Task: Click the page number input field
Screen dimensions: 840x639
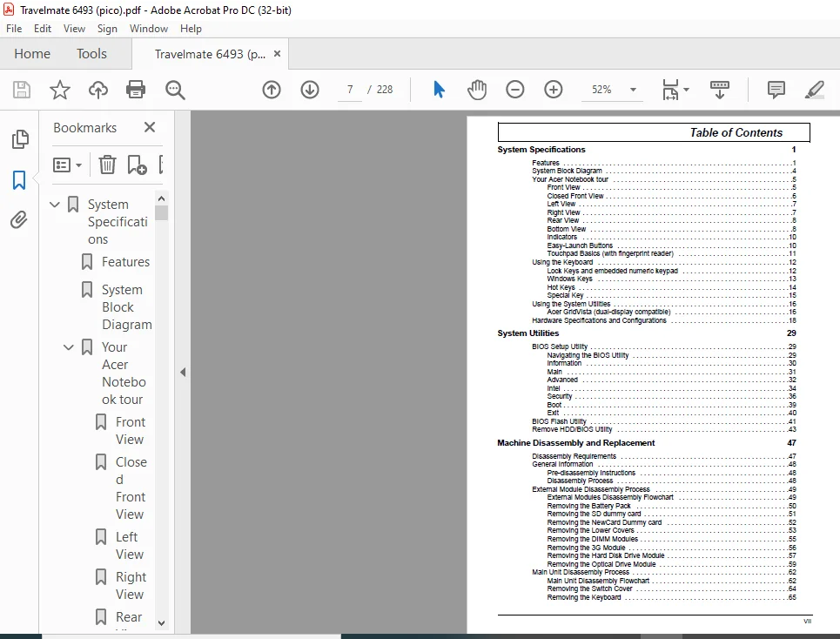Action: coord(350,90)
